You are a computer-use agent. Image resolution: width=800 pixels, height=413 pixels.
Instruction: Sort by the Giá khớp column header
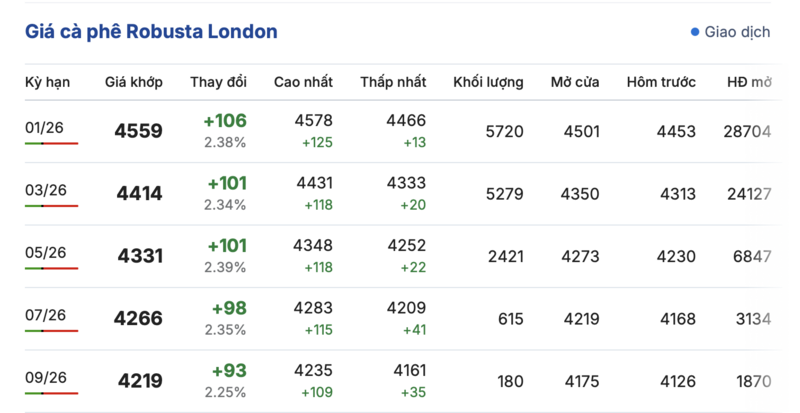[134, 82]
